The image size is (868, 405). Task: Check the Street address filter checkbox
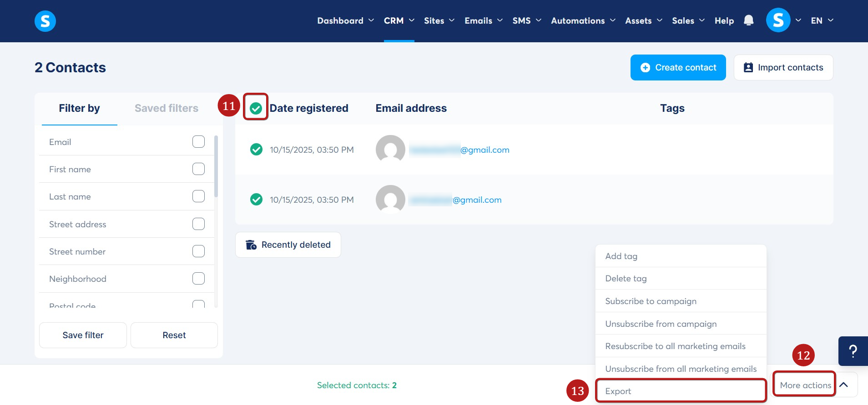(x=198, y=224)
